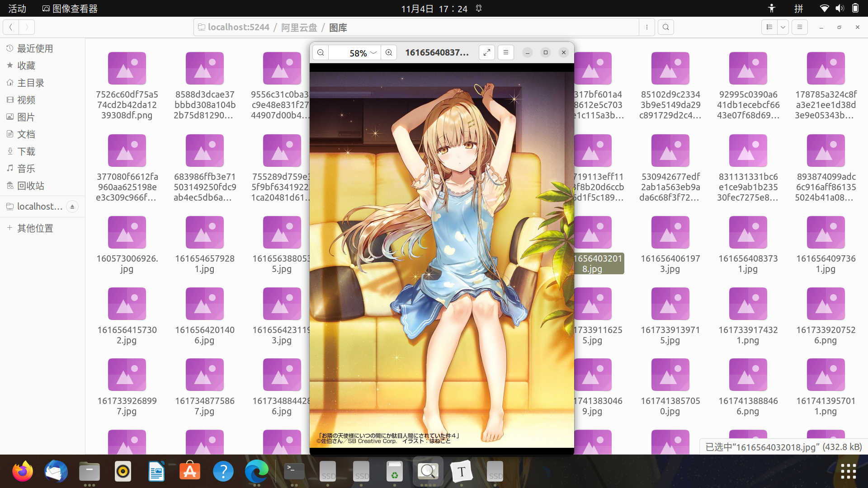Go forward in file manager
This screenshot has height=488, width=868.
(27, 27)
